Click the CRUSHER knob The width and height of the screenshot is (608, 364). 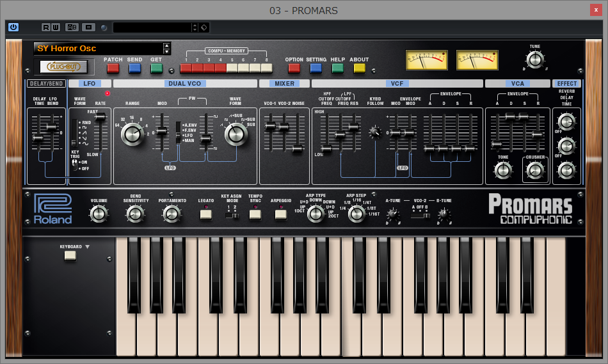click(x=535, y=170)
